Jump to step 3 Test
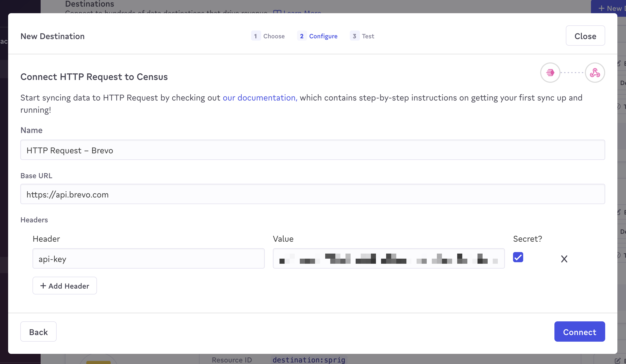The height and width of the screenshot is (364, 626). tap(368, 36)
